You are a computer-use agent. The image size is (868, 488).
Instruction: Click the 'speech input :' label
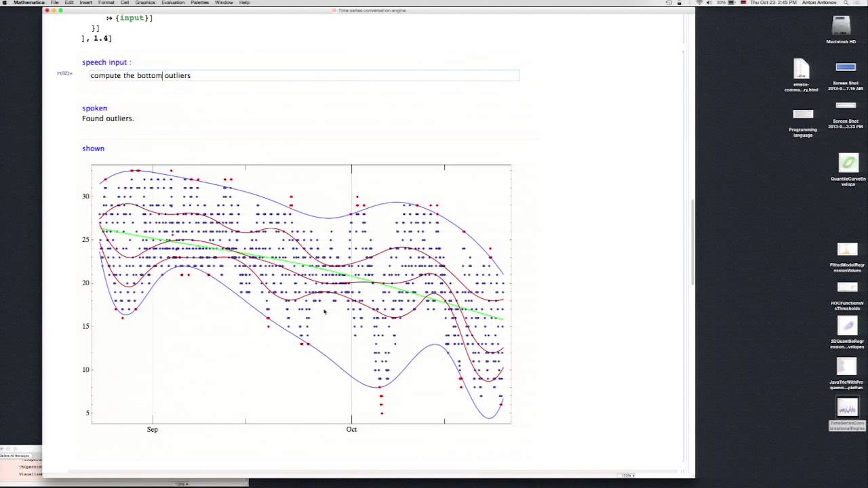106,62
